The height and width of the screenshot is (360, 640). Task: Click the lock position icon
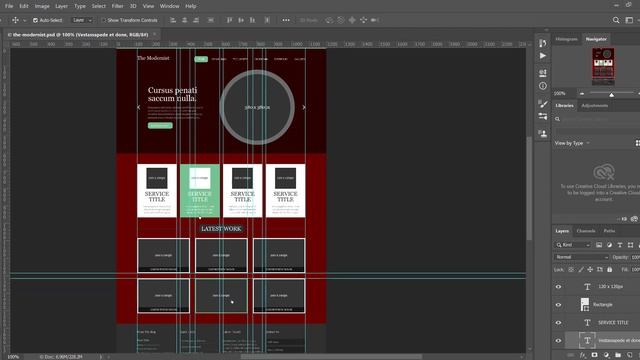(x=590, y=269)
